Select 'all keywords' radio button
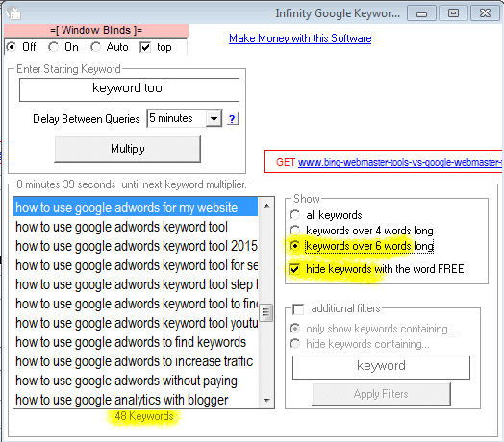504x442 pixels. pos(294,215)
